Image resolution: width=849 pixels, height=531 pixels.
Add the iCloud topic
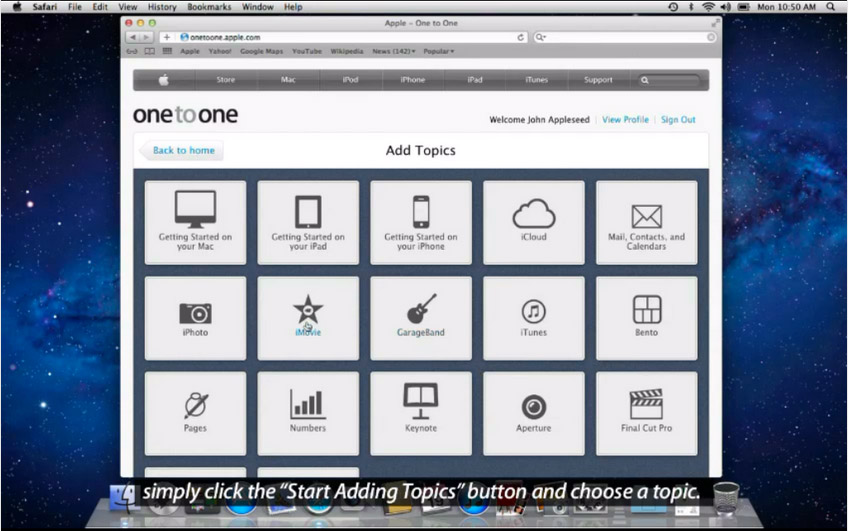pos(533,222)
